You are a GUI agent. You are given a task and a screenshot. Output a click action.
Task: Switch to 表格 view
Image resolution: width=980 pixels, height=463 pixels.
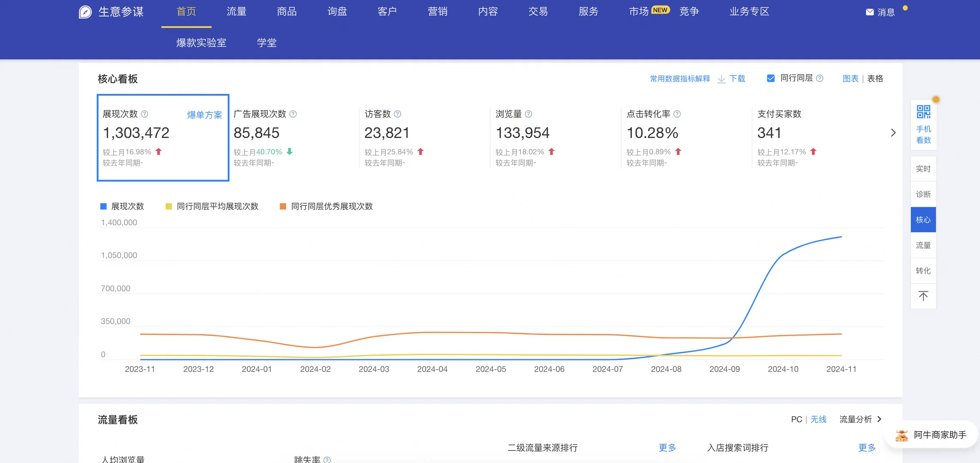(875, 79)
